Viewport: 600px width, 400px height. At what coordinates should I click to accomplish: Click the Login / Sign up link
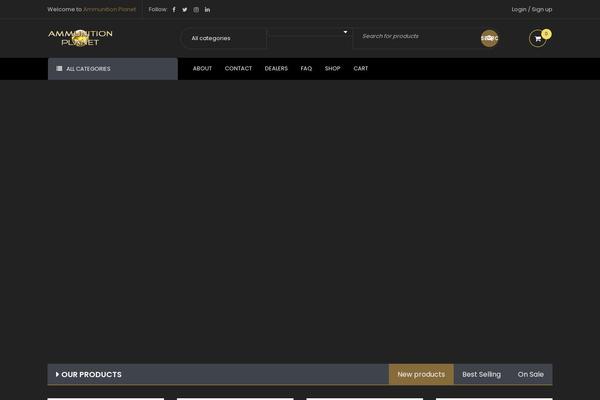[x=532, y=10]
